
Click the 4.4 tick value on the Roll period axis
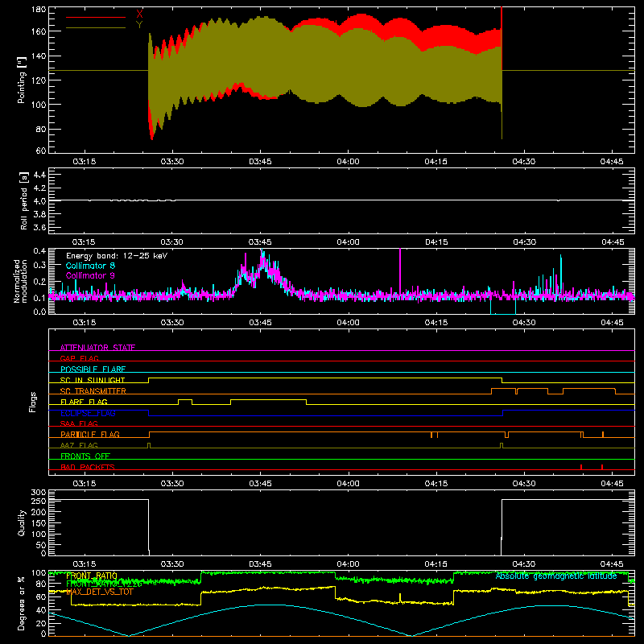39,175
